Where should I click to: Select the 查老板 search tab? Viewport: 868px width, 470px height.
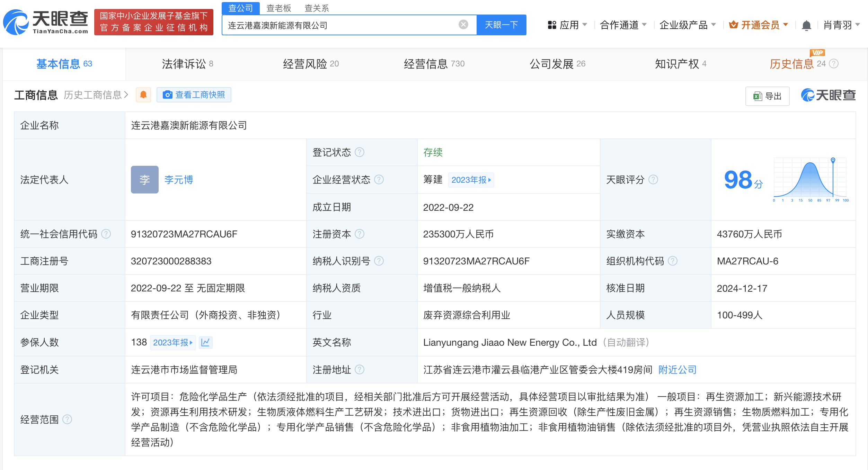(x=279, y=8)
